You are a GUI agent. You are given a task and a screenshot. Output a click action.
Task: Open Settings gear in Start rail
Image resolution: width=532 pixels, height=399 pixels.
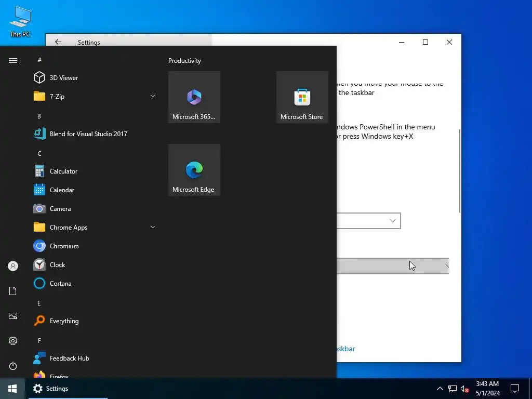[13, 341]
